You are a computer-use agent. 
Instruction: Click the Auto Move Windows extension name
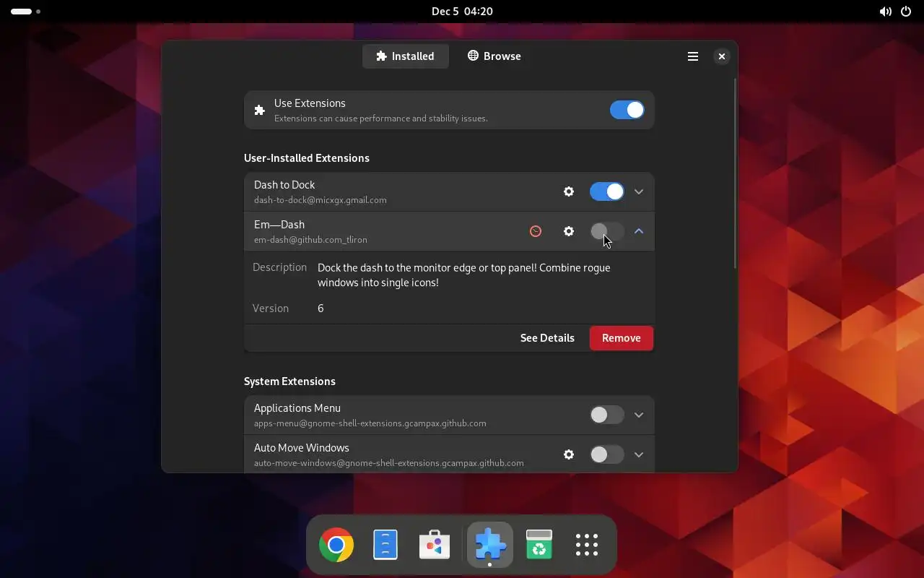pyautogui.click(x=302, y=448)
